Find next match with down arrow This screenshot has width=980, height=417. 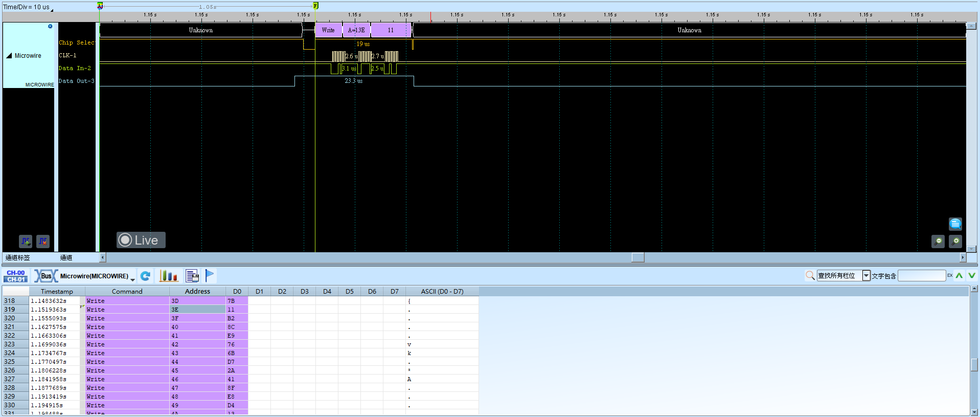[971, 276]
